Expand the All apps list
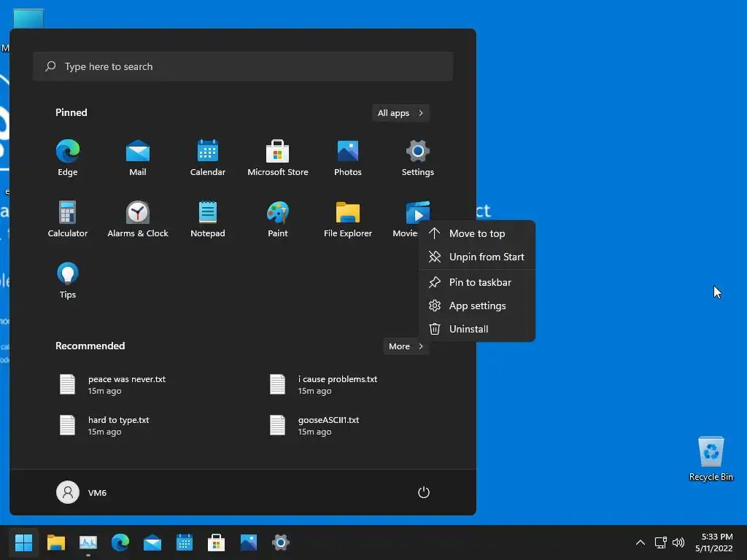Viewport: 747px width, 560px height. (x=400, y=113)
